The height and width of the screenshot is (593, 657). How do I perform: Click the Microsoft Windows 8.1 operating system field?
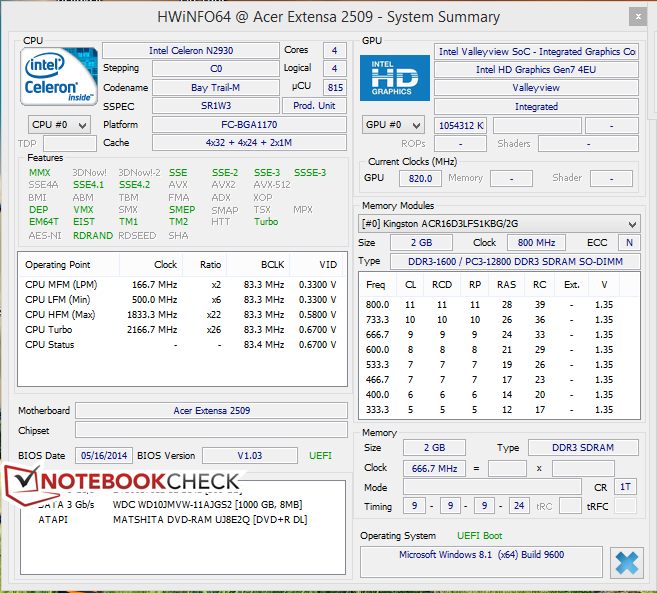[481, 562]
